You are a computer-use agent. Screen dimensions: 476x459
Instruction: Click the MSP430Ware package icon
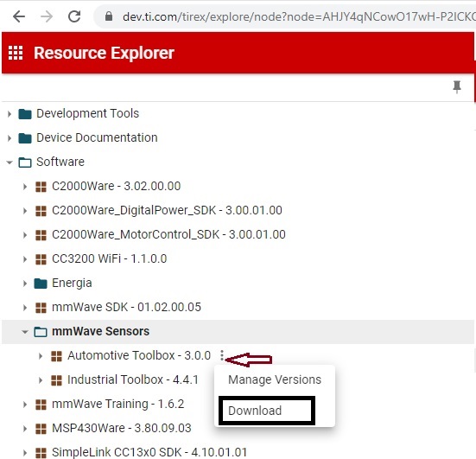(x=41, y=429)
